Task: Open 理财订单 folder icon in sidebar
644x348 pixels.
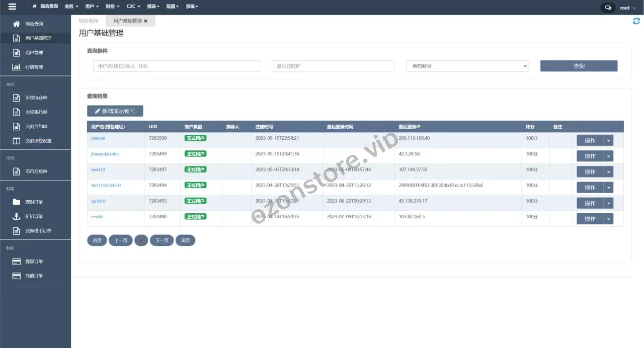Action: click(17, 202)
